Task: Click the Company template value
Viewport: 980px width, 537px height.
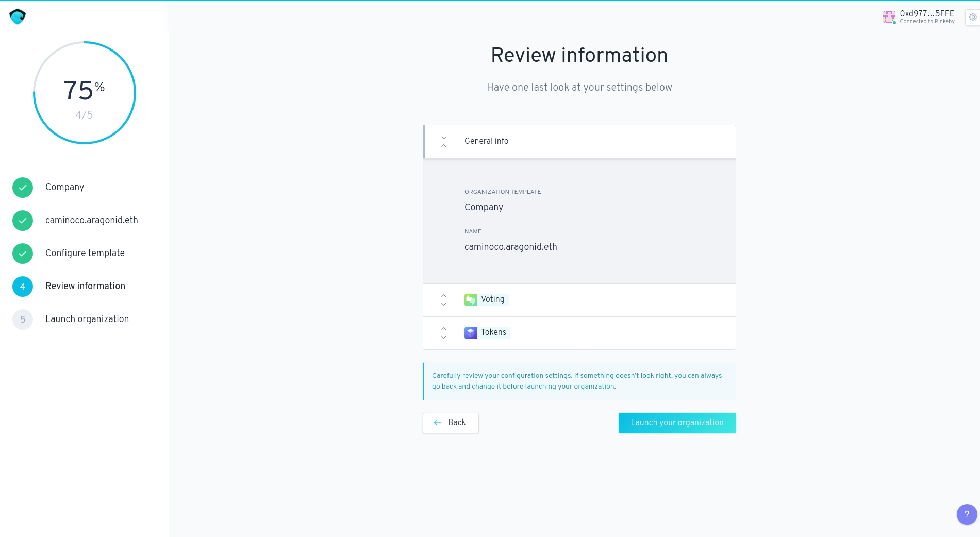Action: (x=484, y=207)
